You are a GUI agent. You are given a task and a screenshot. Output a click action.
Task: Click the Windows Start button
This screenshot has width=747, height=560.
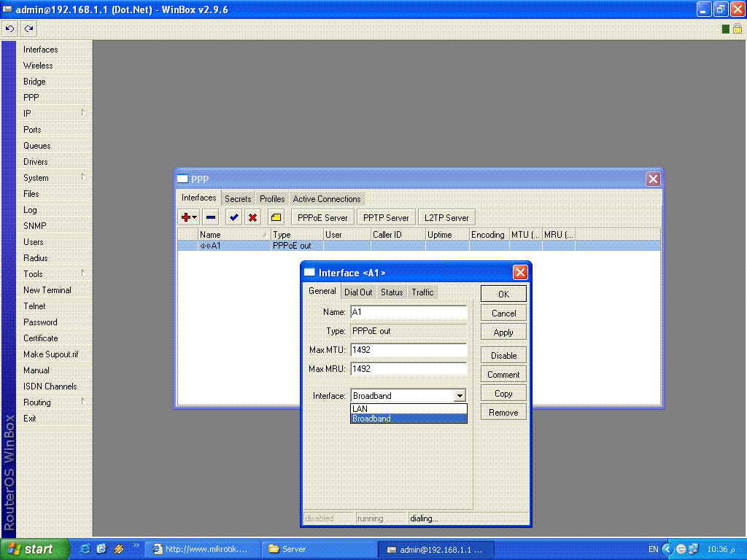click(35, 549)
